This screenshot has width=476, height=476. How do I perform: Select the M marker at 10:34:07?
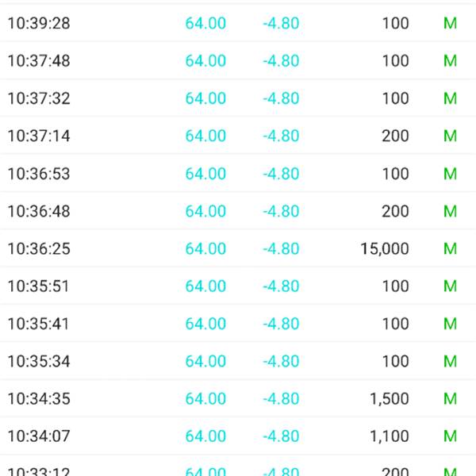450,436
